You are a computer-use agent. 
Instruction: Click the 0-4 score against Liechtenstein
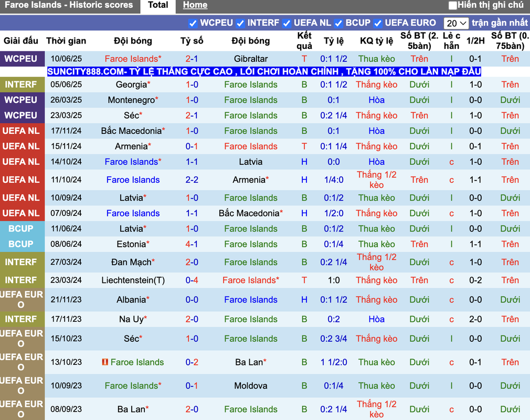(x=192, y=280)
